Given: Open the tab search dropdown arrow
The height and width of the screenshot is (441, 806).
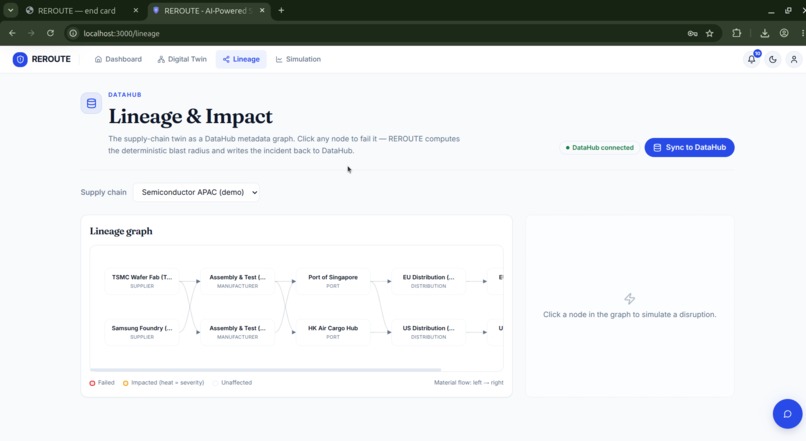Looking at the screenshot, I should point(10,10).
